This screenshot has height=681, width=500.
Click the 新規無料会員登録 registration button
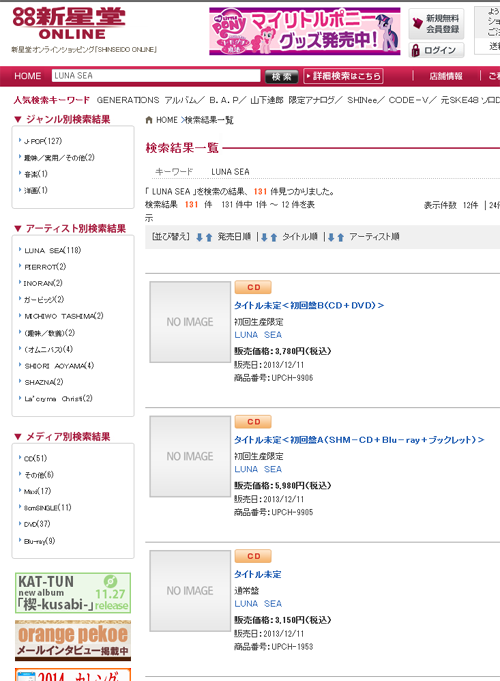pyautogui.click(x=436, y=24)
